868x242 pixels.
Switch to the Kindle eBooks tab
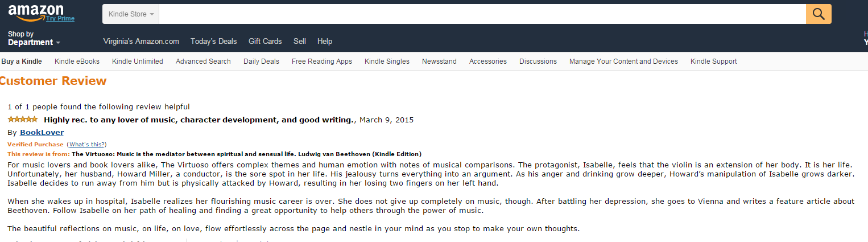coord(77,61)
